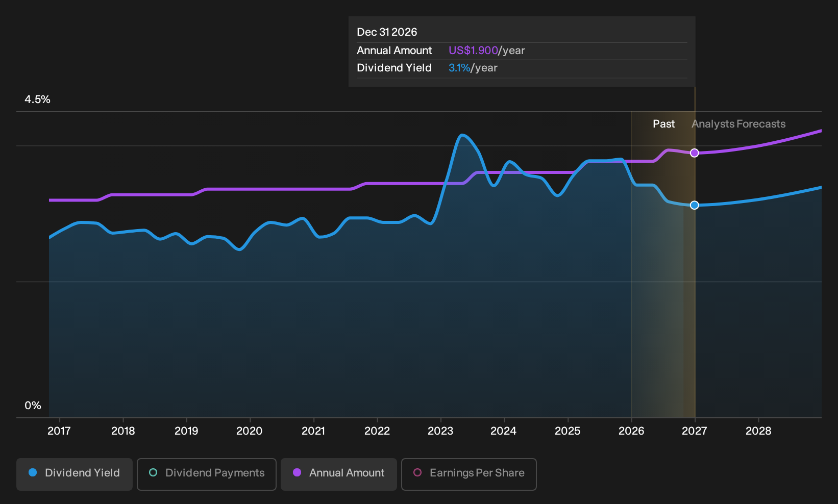The height and width of the screenshot is (504, 838).
Task: Click the 2025 x-axis label
Action: [568, 431]
